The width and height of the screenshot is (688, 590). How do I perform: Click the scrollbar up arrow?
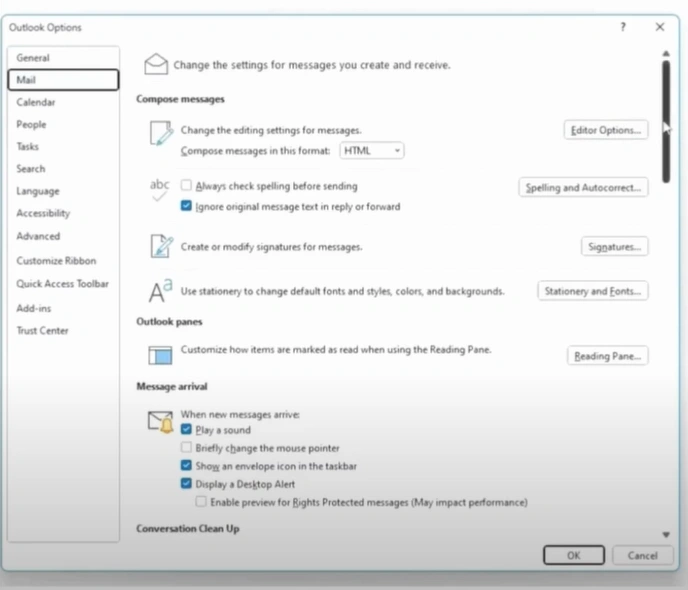point(666,54)
